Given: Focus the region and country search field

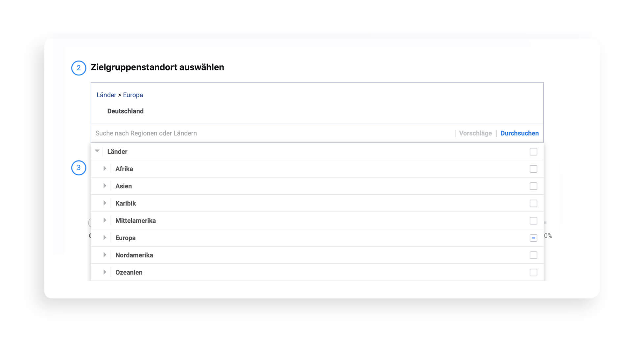Looking at the screenshot, I should 273,133.
